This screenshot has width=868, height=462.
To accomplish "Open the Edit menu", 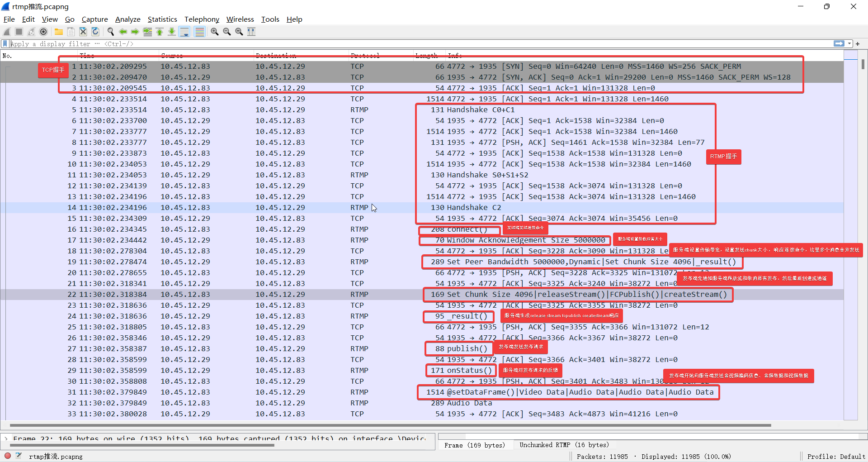I will pos(28,19).
